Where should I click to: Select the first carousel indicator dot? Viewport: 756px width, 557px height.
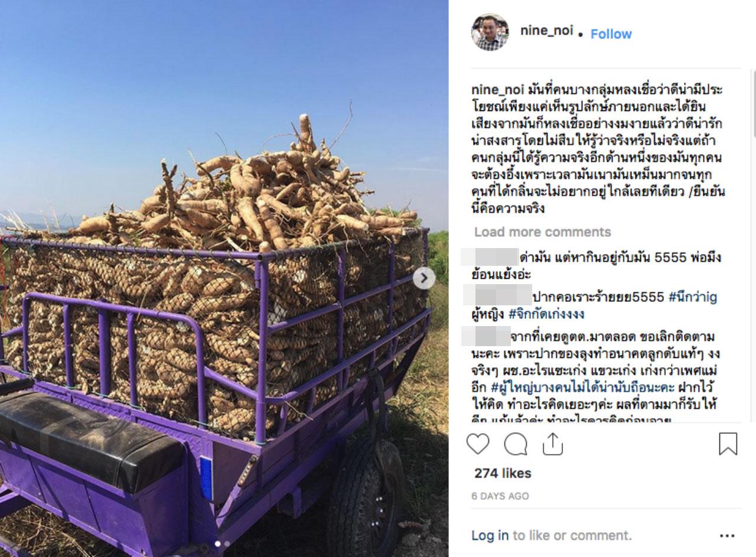point(217,543)
